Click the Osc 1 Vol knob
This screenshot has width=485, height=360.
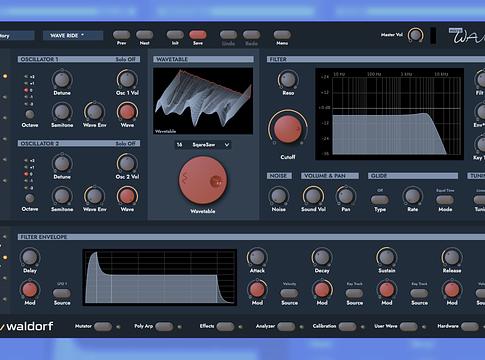127,79
